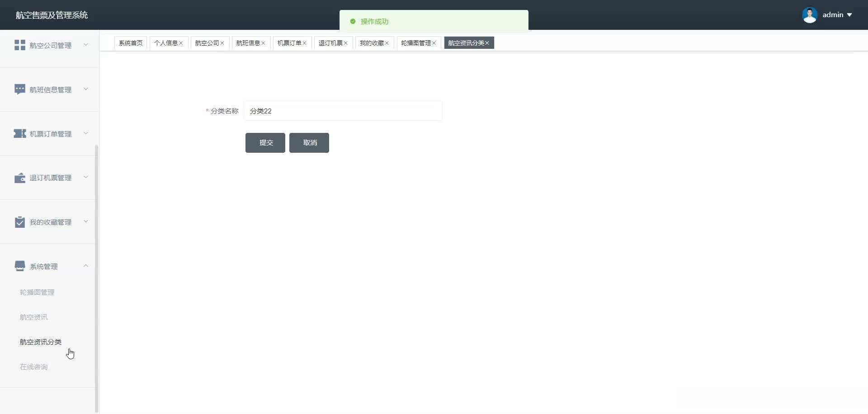
Task: Open 航空资讯 in the sidebar
Action: click(x=33, y=317)
